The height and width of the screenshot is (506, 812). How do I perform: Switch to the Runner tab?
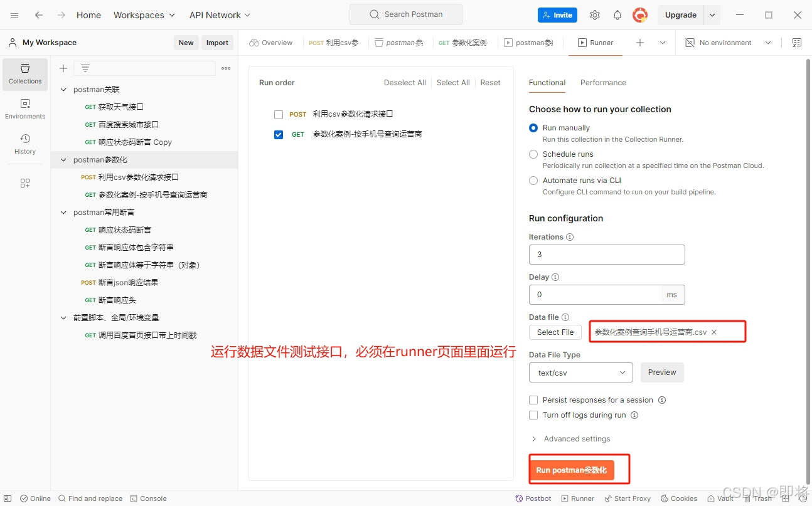pyautogui.click(x=596, y=43)
